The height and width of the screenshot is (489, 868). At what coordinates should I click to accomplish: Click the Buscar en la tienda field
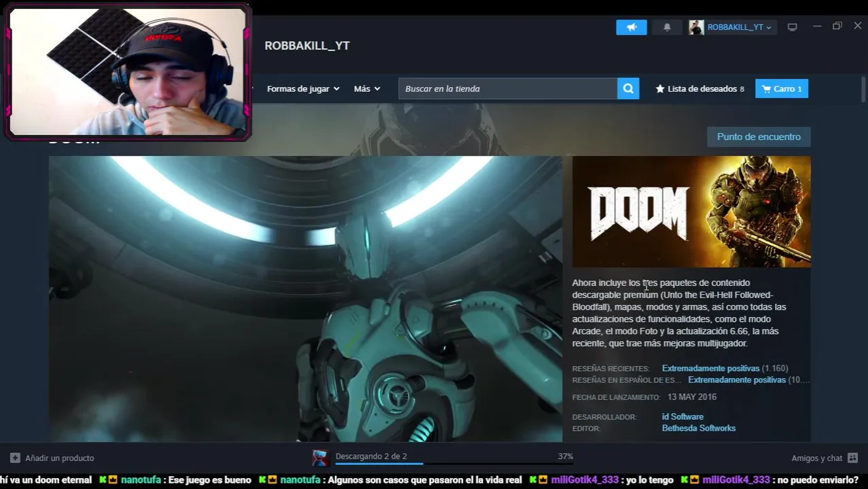[508, 89]
